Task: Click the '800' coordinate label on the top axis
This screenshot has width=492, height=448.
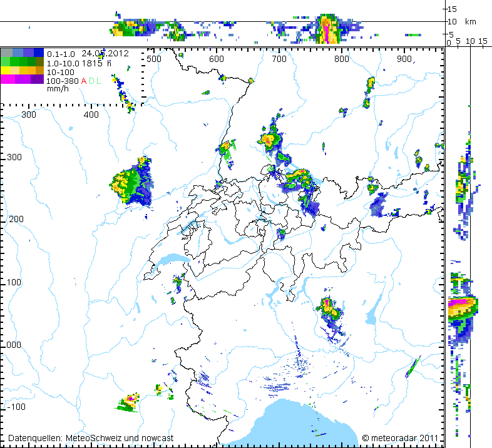Action: (341, 59)
